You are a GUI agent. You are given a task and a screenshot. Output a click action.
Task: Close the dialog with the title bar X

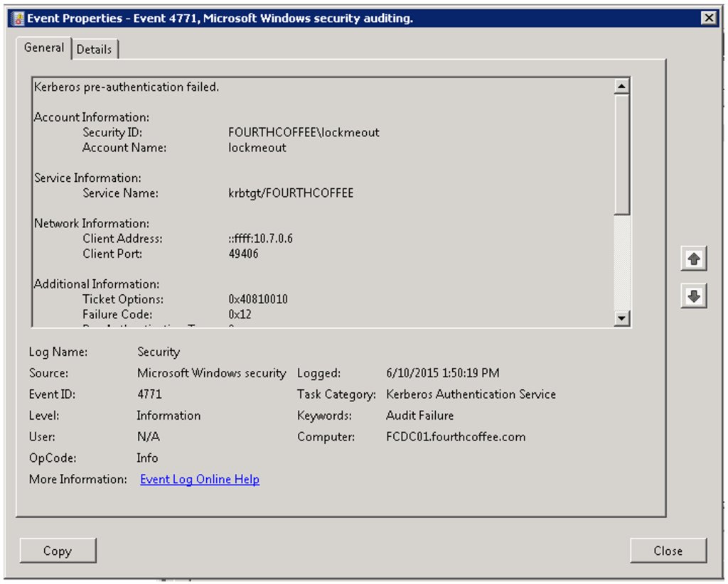click(x=708, y=18)
